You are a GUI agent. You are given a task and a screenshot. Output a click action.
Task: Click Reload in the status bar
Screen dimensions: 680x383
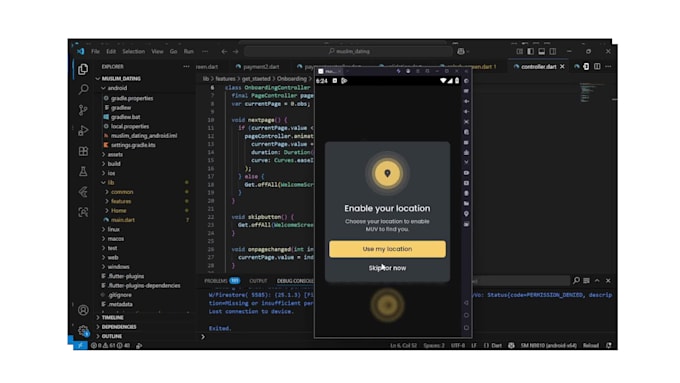[591, 345]
